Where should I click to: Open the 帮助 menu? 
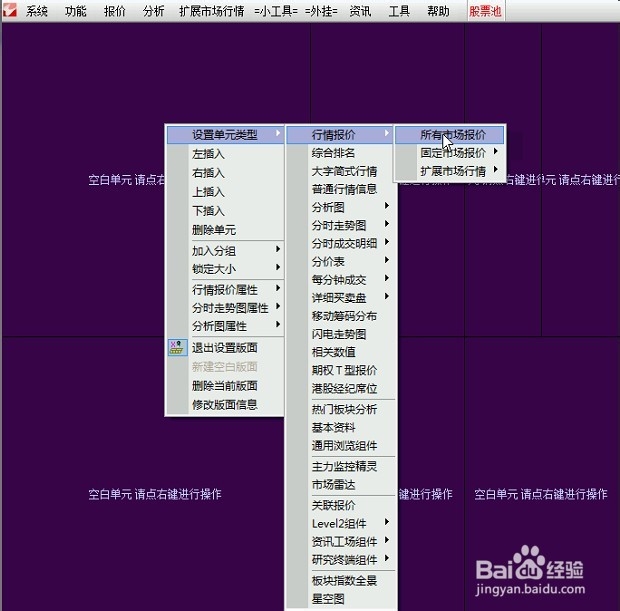point(438,11)
